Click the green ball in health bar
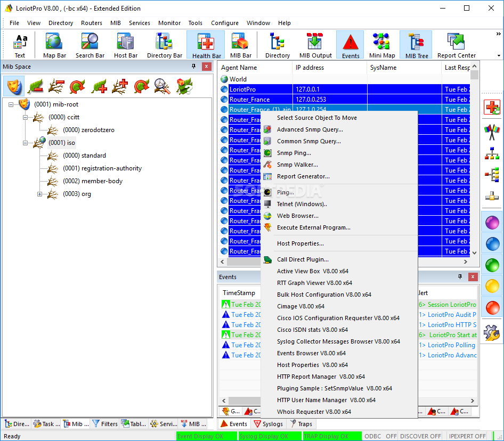 coord(492,265)
